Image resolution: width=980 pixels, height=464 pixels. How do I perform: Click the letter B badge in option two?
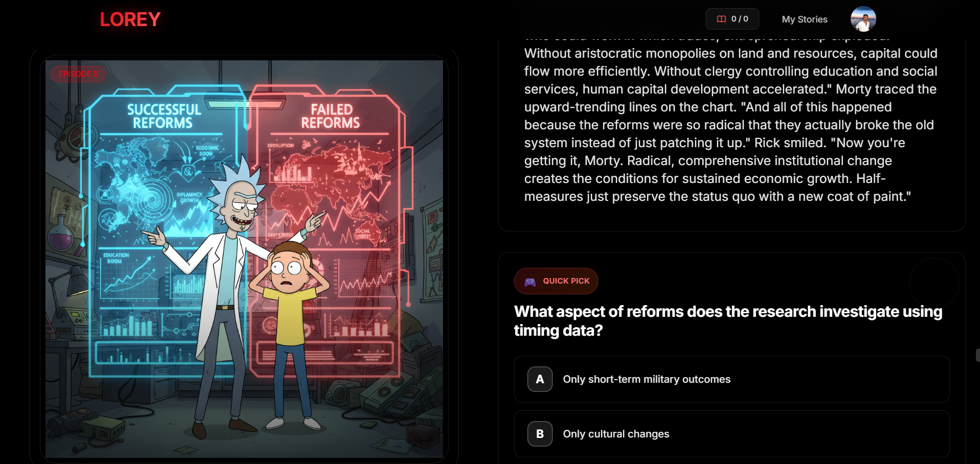(x=540, y=433)
